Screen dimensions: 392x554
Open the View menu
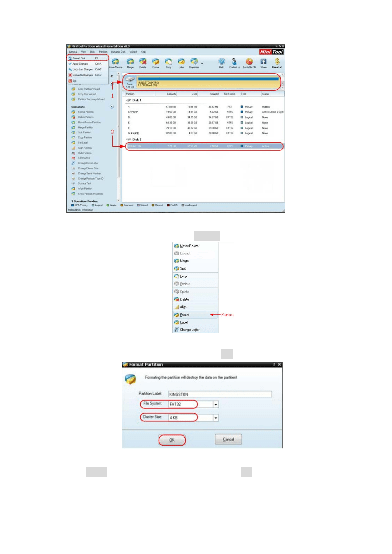click(84, 52)
